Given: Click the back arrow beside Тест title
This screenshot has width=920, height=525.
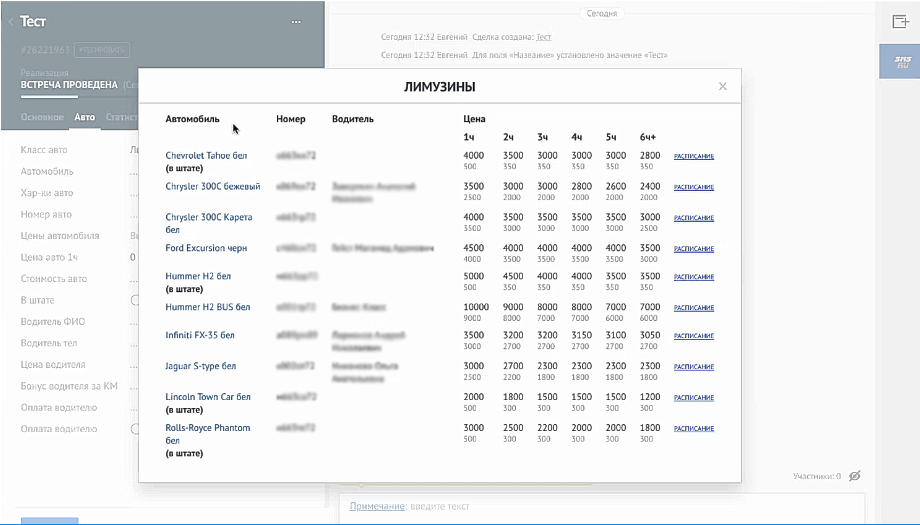Looking at the screenshot, I should [x=11, y=22].
